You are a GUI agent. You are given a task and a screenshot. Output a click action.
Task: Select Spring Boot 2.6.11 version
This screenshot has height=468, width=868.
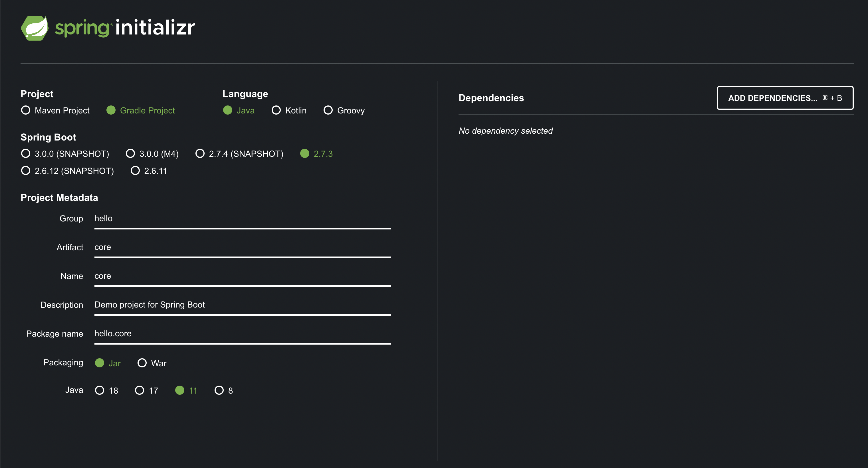[135, 171]
